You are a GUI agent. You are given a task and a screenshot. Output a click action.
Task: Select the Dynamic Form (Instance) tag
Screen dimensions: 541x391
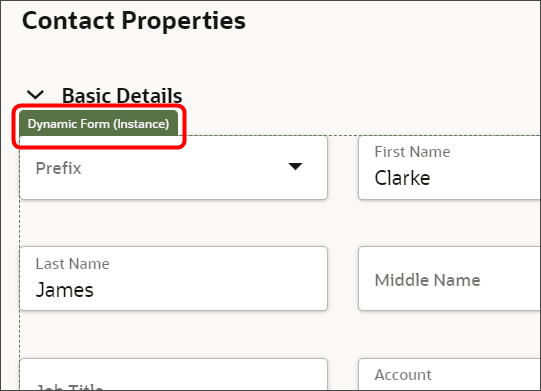[98, 124]
